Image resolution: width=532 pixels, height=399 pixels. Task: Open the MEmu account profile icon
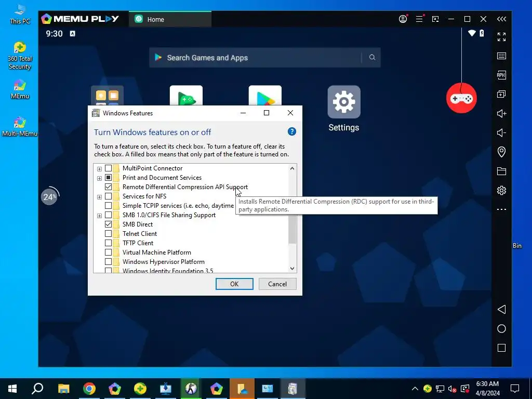point(403,19)
